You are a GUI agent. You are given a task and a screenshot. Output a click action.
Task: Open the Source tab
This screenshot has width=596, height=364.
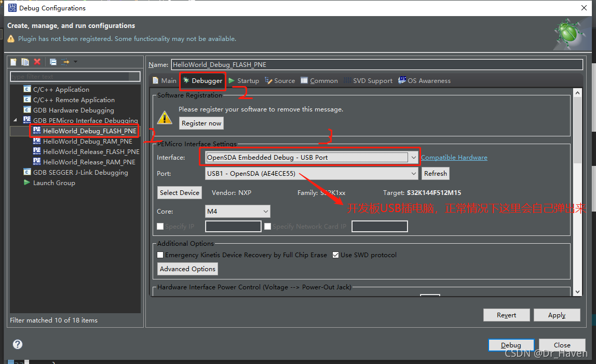(x=280, y=80)
